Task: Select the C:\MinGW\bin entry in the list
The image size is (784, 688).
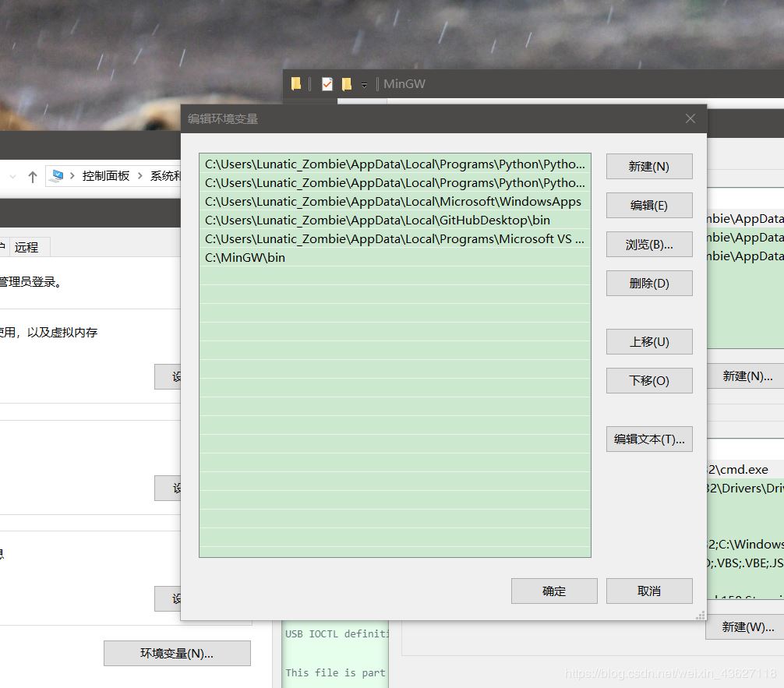Action: (244, 257)
